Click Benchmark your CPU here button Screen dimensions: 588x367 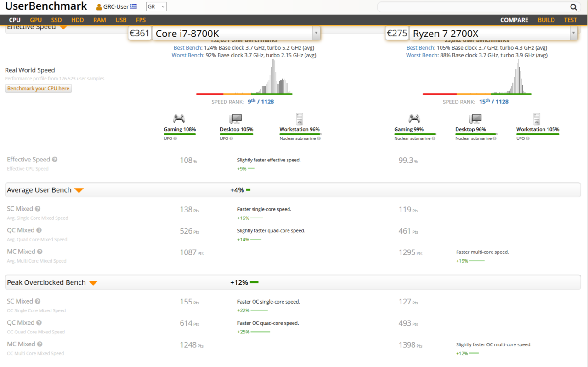click(x=39, y=88)
